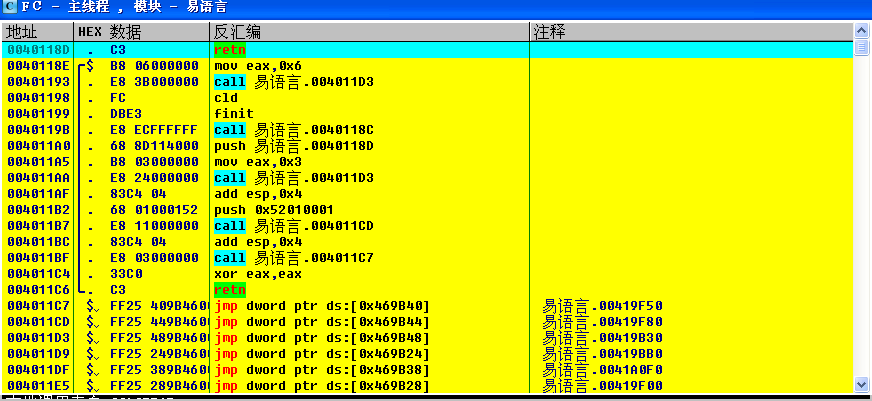Click hex bytes E8 ECFFFFFF
Viewport: 872px width, 401px height.
(x=154, y=130)
